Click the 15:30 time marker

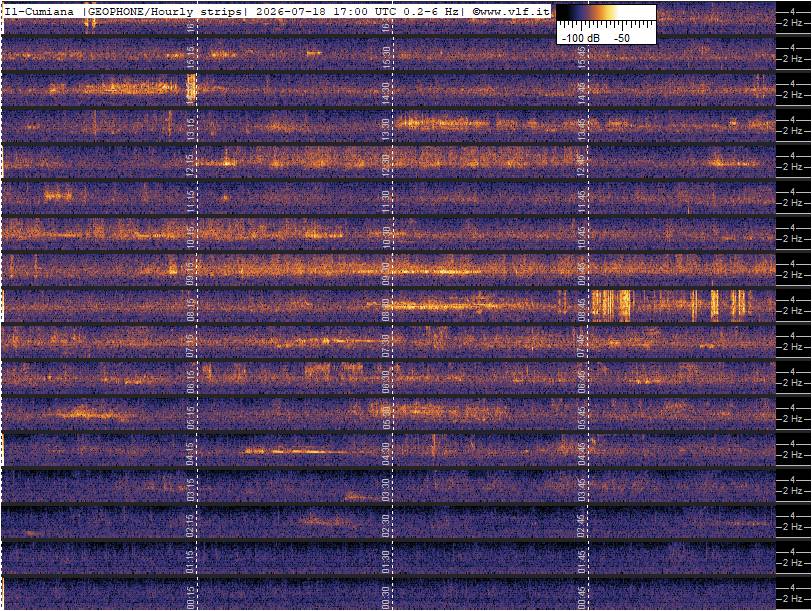pyautogui.click(x=386, y=58)
